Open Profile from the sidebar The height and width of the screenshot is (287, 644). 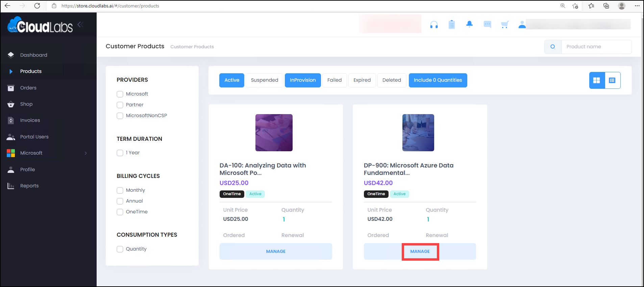(27, 169)
